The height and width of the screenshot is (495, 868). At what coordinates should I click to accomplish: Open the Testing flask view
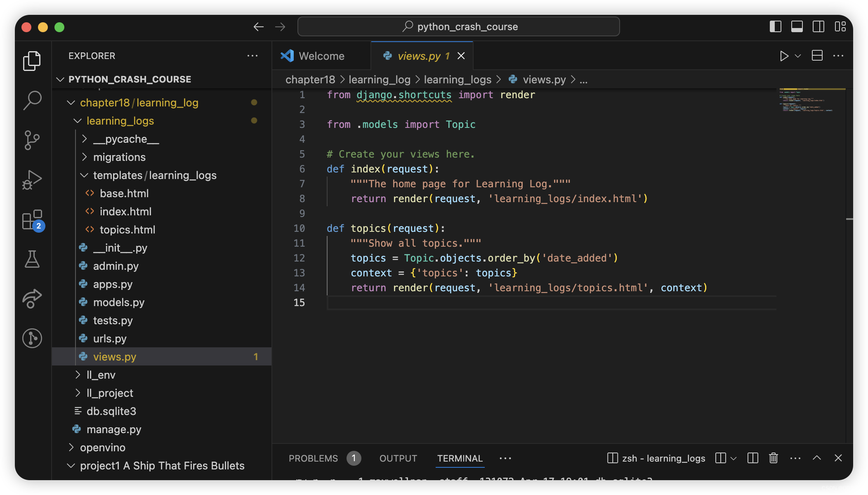(32, 259)
